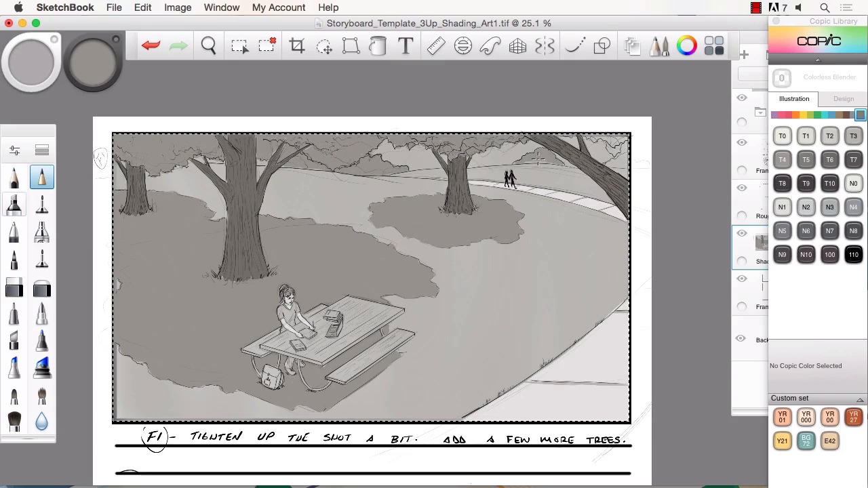Switch to the Illustration tab

click(794, 99)
